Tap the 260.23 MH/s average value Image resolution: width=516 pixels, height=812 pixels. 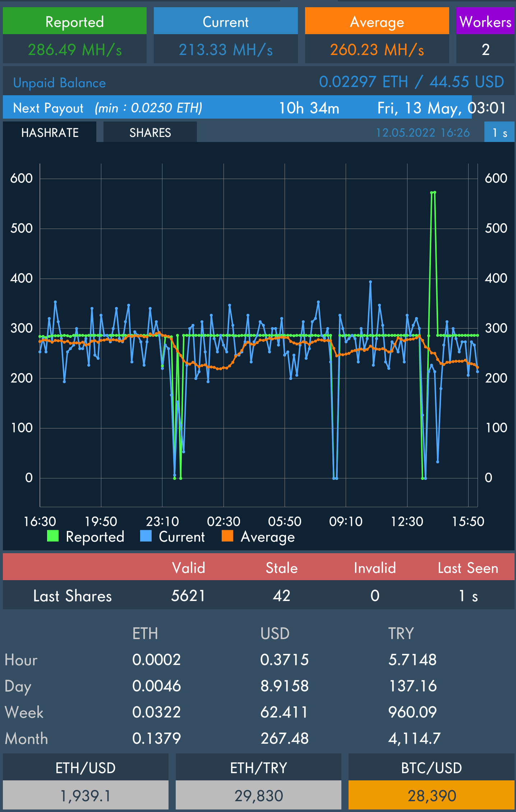(x=377, y=50)
